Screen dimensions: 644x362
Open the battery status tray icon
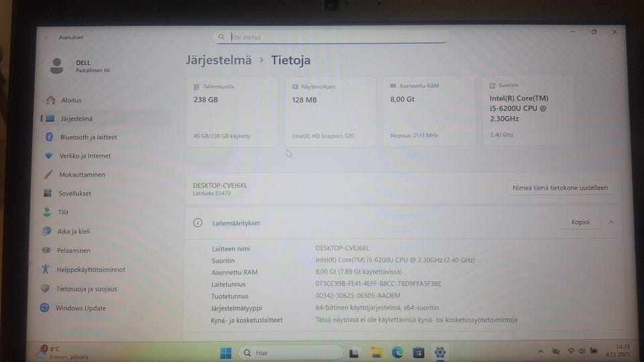594,351
